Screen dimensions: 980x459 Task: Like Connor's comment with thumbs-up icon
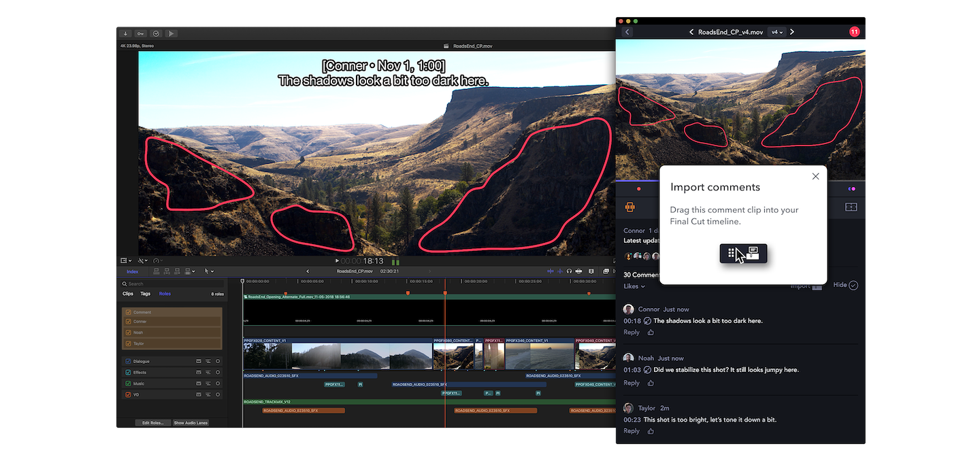[x=651, y=333]
